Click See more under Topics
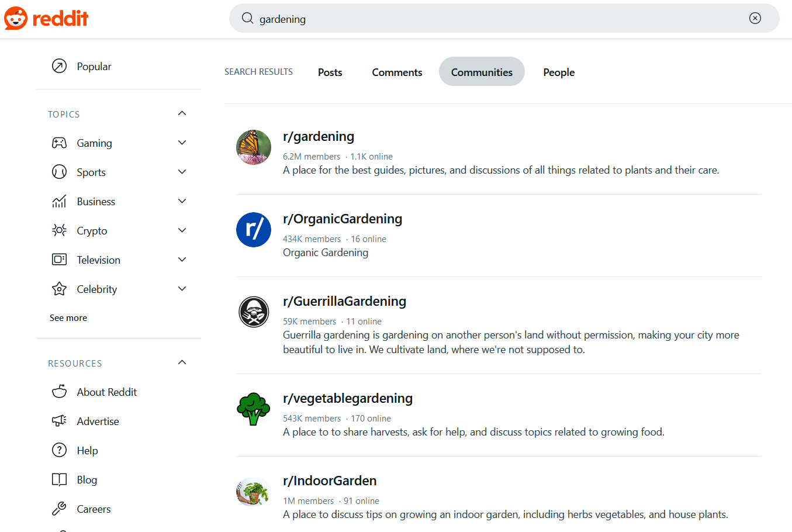This screenshot has height=532, width=792. [68, 317]
